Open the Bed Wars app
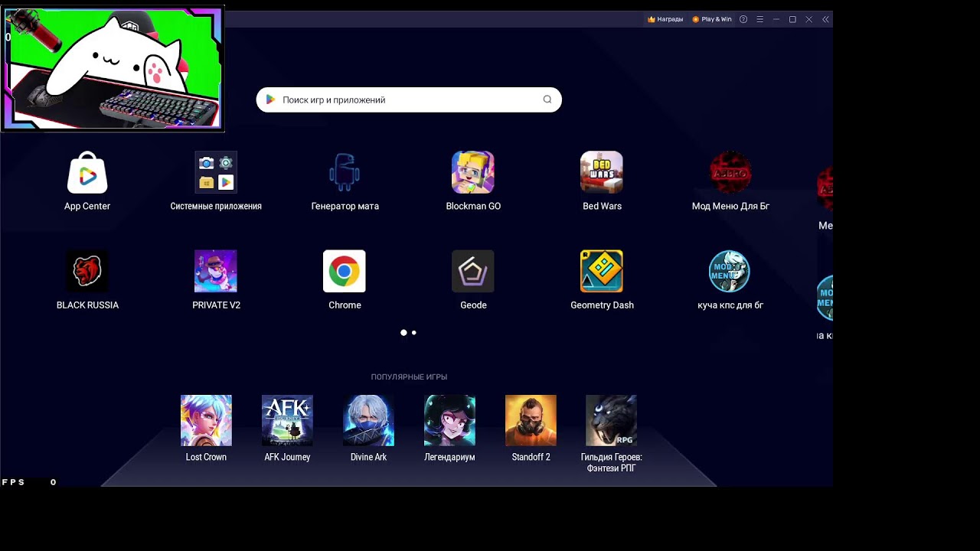The image size is (980, 551). coord(602,172)
